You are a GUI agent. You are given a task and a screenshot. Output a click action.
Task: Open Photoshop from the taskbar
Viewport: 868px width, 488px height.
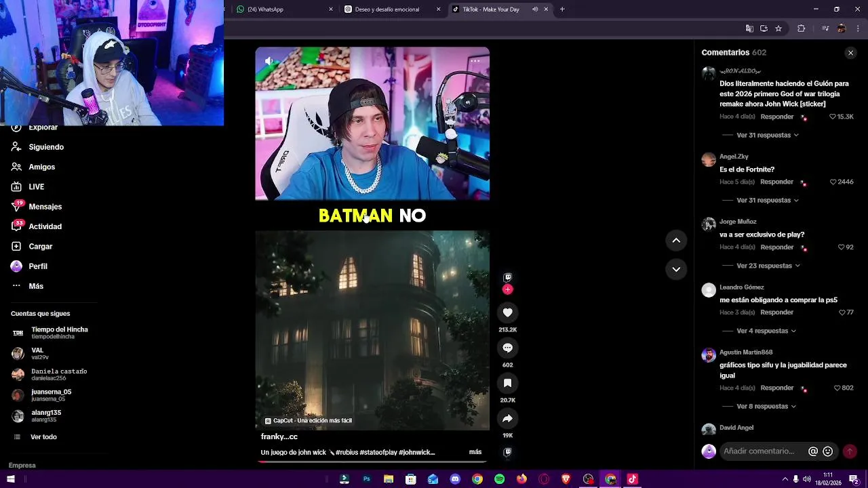tap(366, 479)
